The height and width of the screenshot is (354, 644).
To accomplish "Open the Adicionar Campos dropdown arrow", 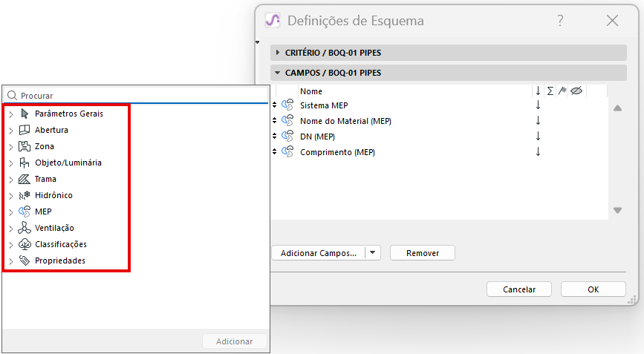I will [373, 252].
